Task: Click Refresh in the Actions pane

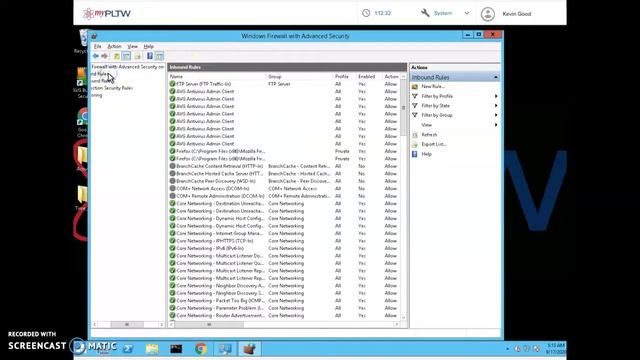Action: tap(429, 135)
